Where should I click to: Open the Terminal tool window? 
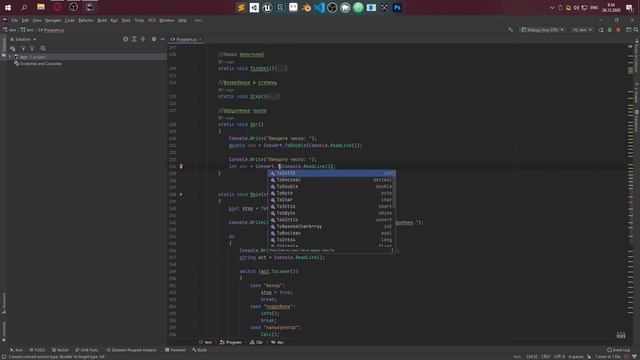pos(175,350)
